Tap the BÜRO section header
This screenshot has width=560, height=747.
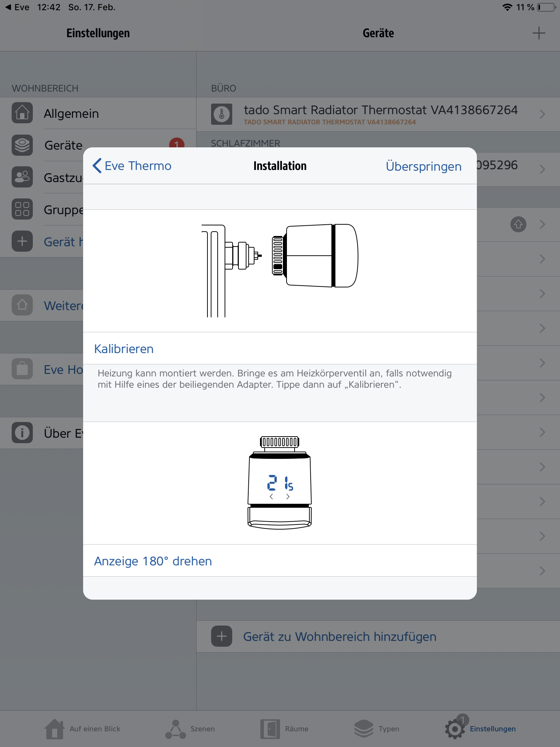click(x=223, y=88)
